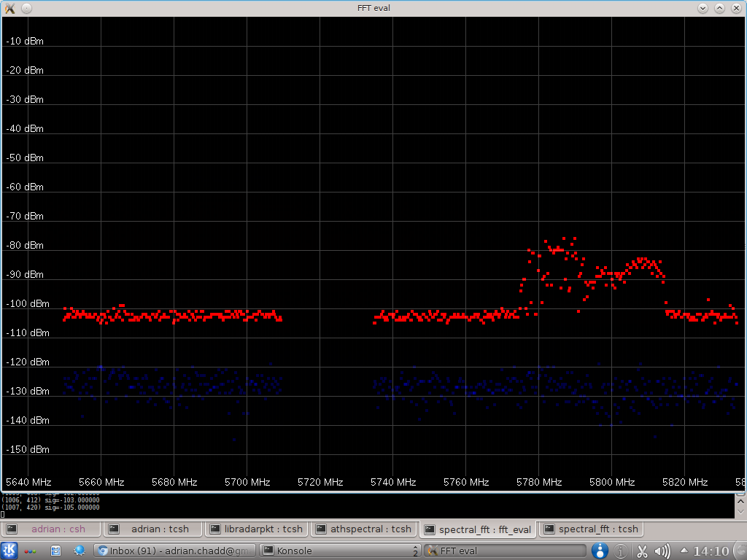
Task: Toggle the title bar pin on all desktops button
Action: [x=27, y=8]
